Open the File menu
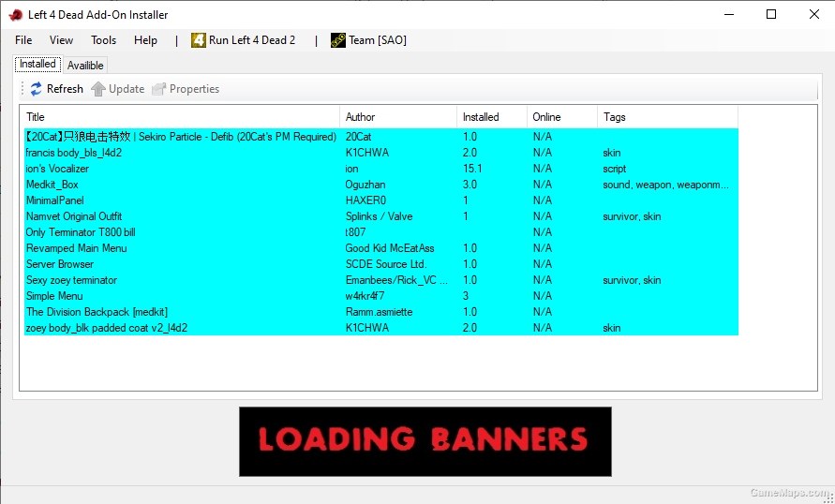Image resolution: width=835 pixels, height=504 pixels. click(x=23, y=40)
